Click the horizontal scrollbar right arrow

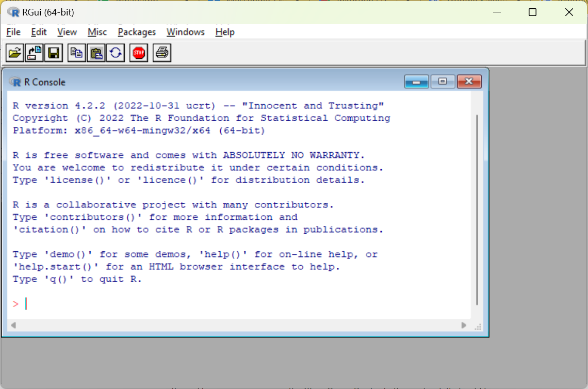coord(464,325)
